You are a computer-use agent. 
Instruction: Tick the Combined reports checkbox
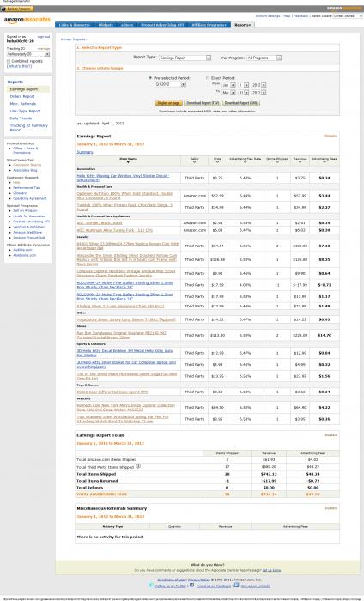pyautogui.click(x=9, y=61)
